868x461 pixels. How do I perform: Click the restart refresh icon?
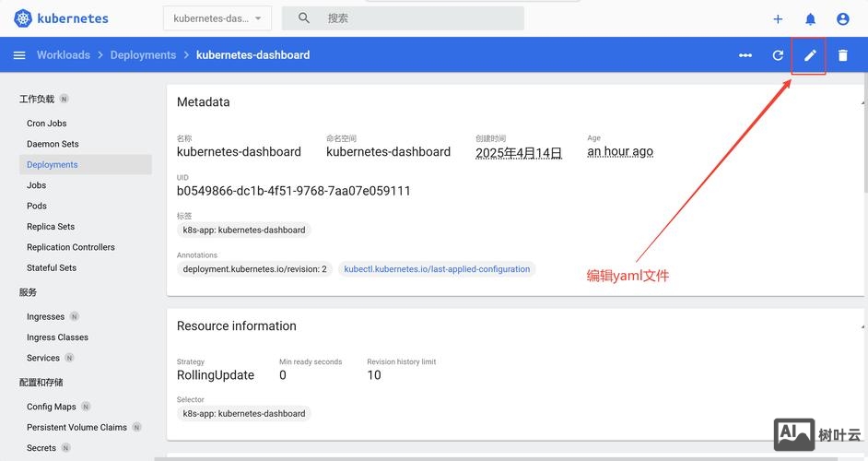point(778,55)
